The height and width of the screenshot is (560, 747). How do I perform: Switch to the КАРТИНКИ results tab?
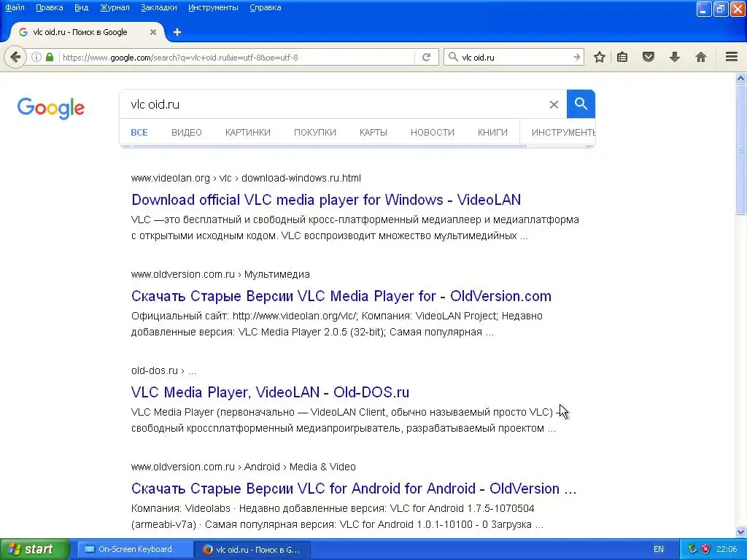[248, 133]
